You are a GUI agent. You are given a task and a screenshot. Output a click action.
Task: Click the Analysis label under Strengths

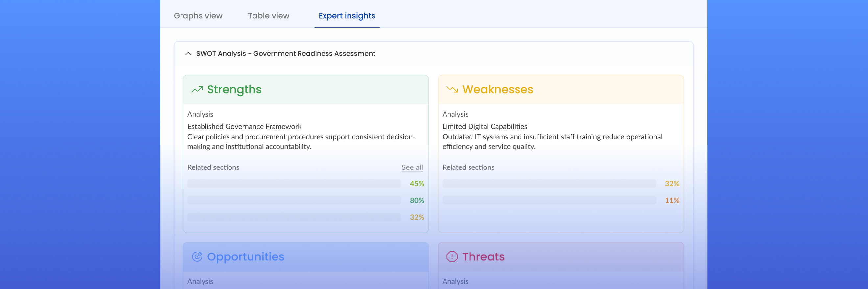(200, 114)
